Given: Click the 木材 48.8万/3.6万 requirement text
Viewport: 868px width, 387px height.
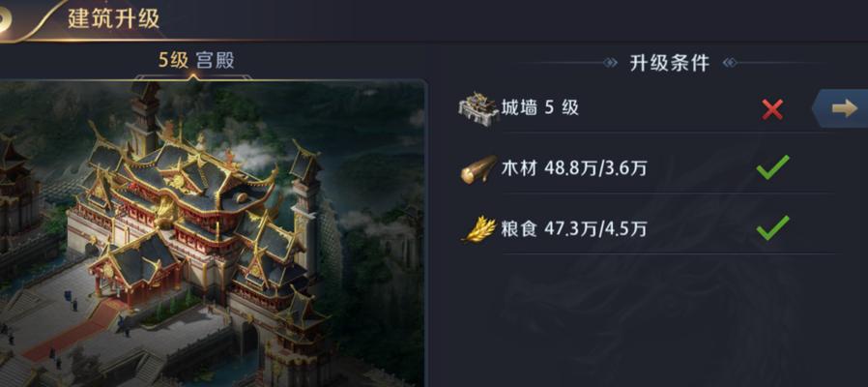Looking at the screenshot, I should pos(574,168).
